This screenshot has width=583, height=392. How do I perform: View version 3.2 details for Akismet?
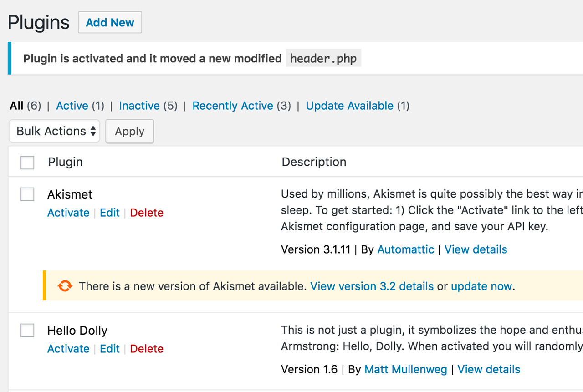372,286
